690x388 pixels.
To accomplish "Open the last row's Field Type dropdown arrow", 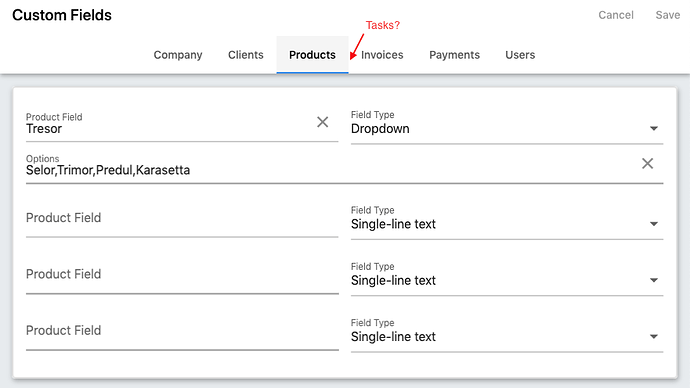I will click(654, 337).
